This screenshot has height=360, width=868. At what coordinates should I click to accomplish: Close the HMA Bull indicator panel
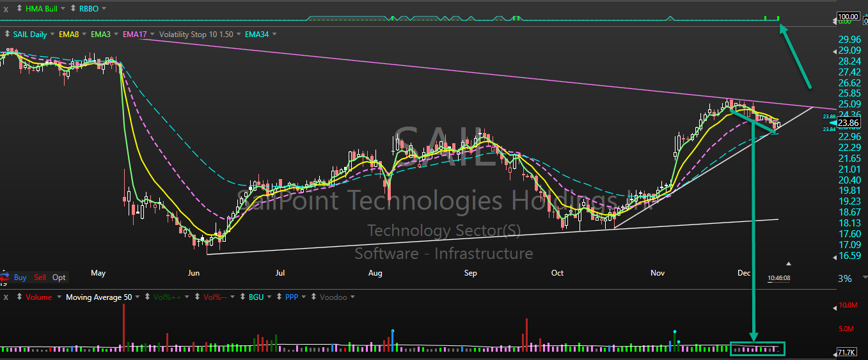click(x=6, y=8)
